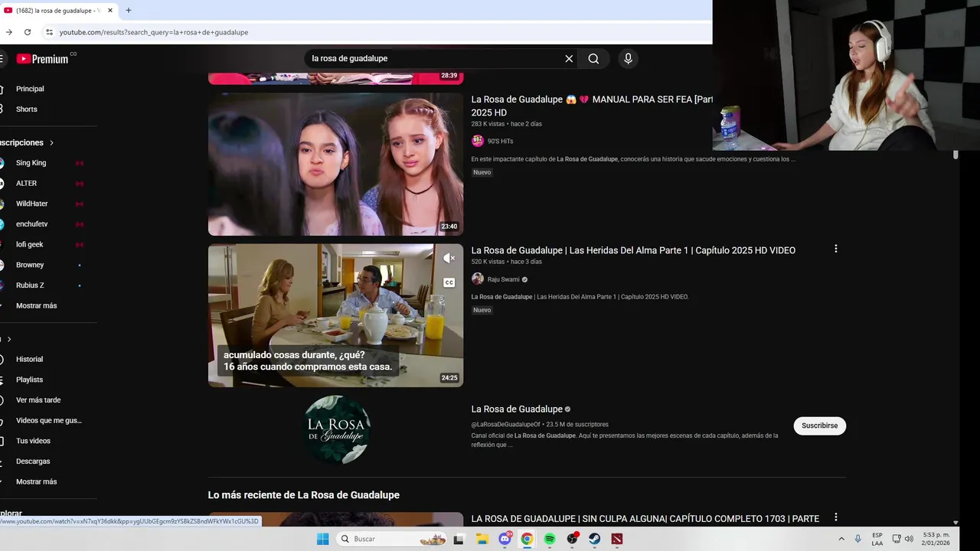This screenshot has width=980, height=551.
Task: Open volume control in system tray
Action: (909, 539)
